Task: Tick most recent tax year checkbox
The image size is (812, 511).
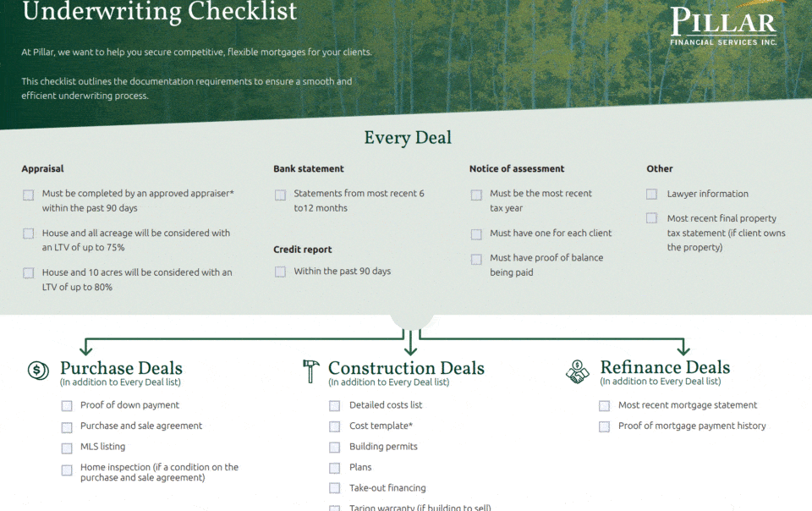Action: click(476, 195)
